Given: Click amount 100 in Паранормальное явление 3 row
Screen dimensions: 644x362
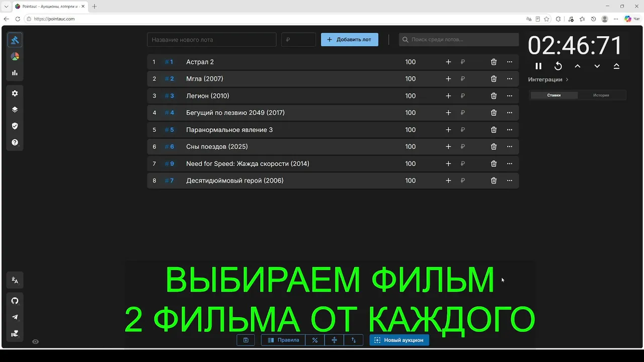Looking at the screenshot, I should 411,130.
